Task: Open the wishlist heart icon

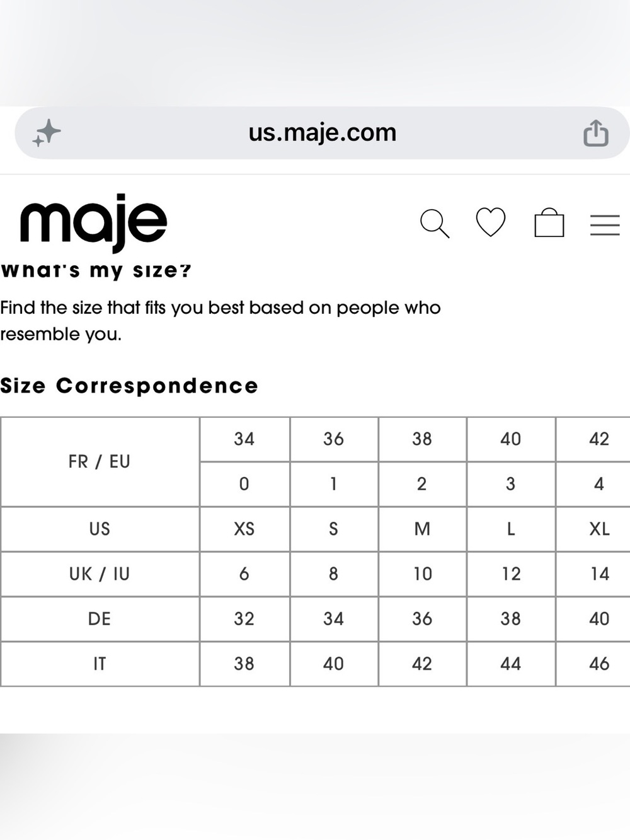Action: click(x=491, y=222)
